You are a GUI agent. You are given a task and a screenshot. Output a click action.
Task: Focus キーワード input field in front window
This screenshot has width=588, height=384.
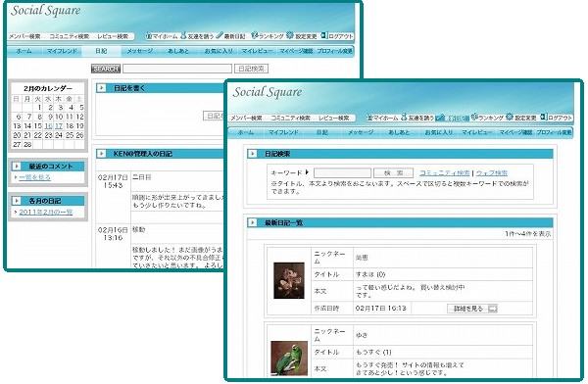(342, 172)
